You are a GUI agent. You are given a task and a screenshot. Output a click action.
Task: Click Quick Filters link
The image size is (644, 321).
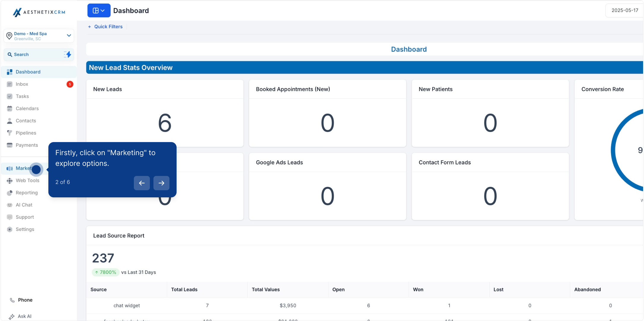108,26
